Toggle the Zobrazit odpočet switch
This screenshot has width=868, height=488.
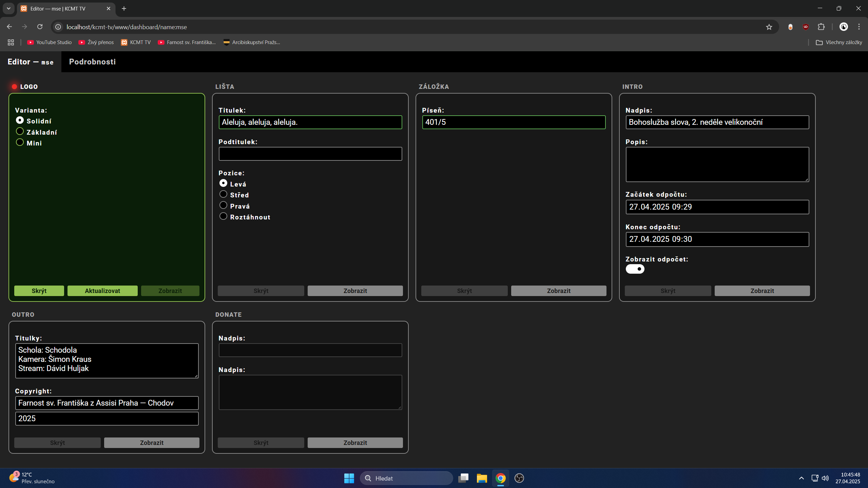(635, 269)
